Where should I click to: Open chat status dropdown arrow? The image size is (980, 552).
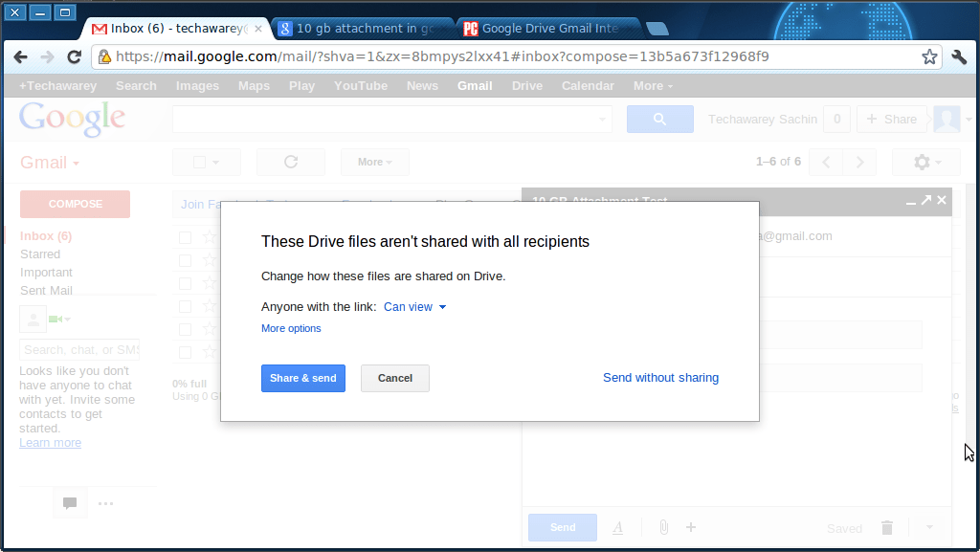(68, 320)
